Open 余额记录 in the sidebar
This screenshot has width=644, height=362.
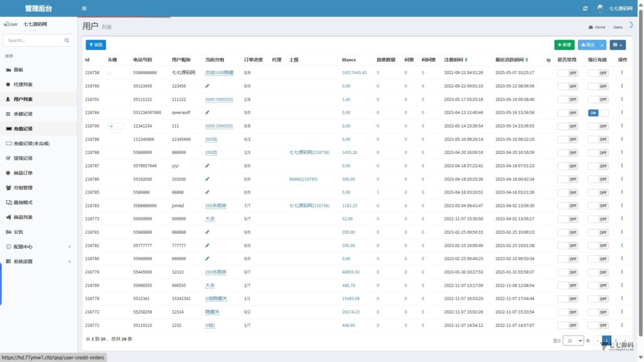pyautogui.click(x=38, y=114)
